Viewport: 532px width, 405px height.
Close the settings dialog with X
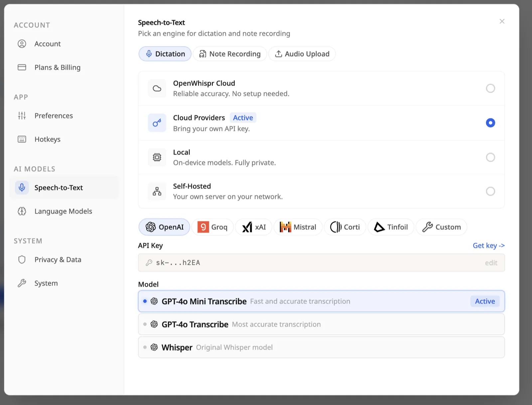coord(502,21)
